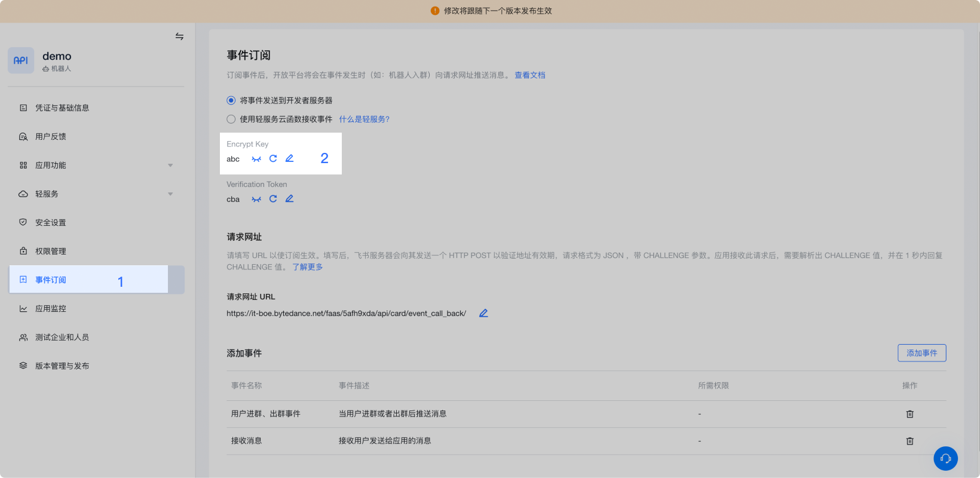The image size is (980, 478).
Task: Click the 事件描述 column header
Action: tap(354, 386)
